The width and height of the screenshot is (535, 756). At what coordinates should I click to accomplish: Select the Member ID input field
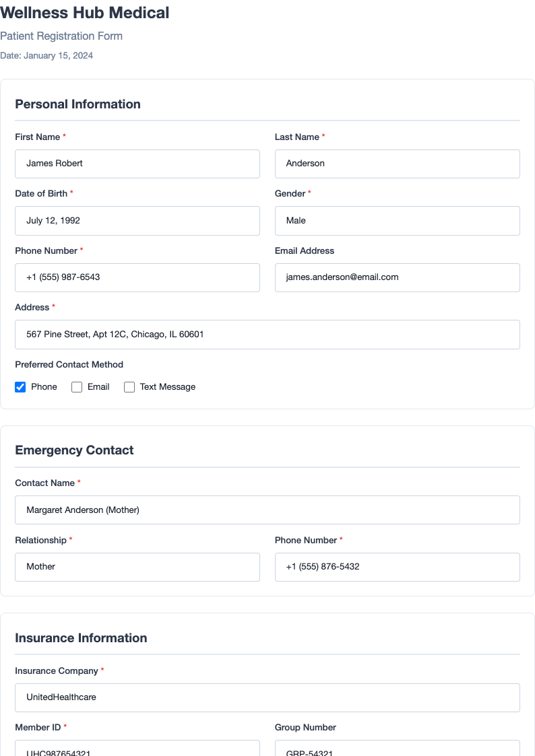coord(137,749)
